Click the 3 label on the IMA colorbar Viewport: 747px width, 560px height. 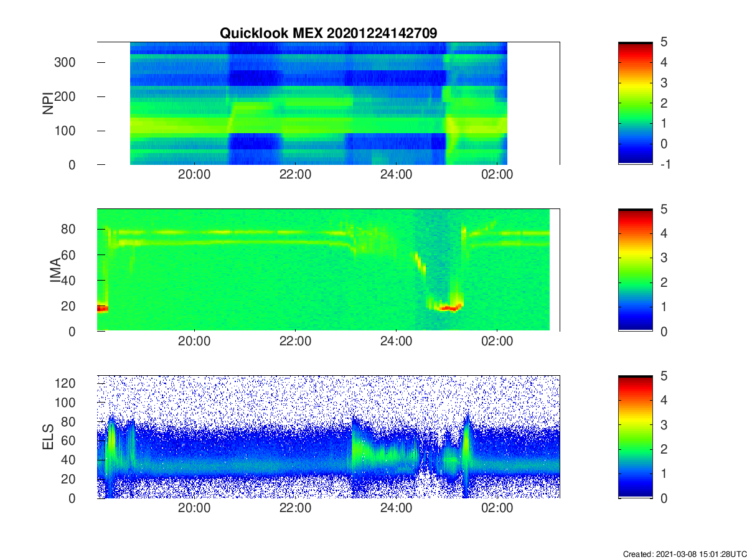[x=664, y=258]
